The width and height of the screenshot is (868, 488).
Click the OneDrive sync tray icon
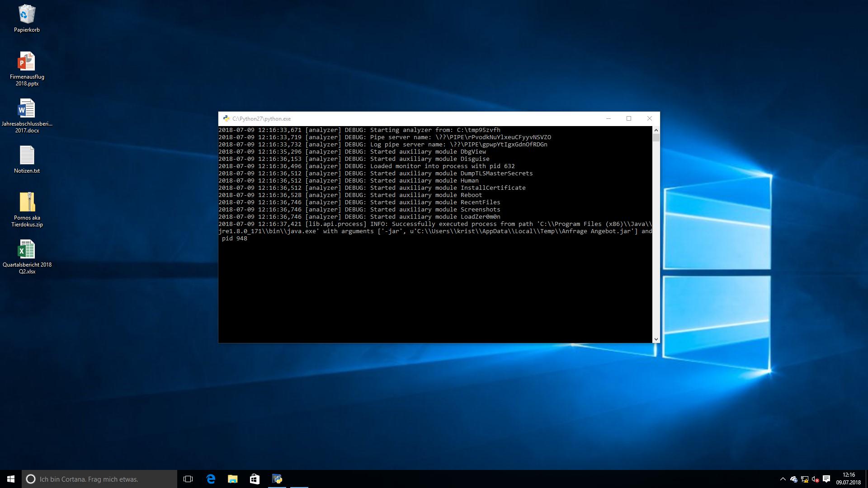(x=794, y=479)
